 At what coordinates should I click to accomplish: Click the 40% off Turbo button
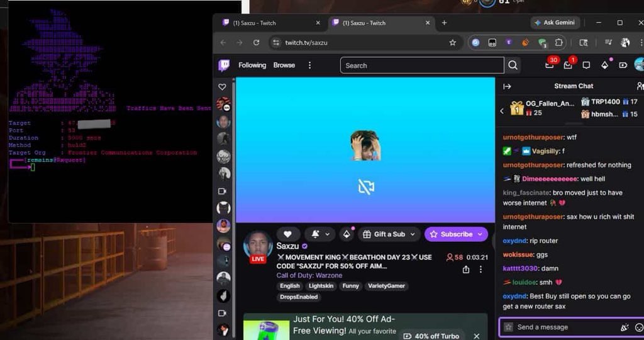point(431,336)
